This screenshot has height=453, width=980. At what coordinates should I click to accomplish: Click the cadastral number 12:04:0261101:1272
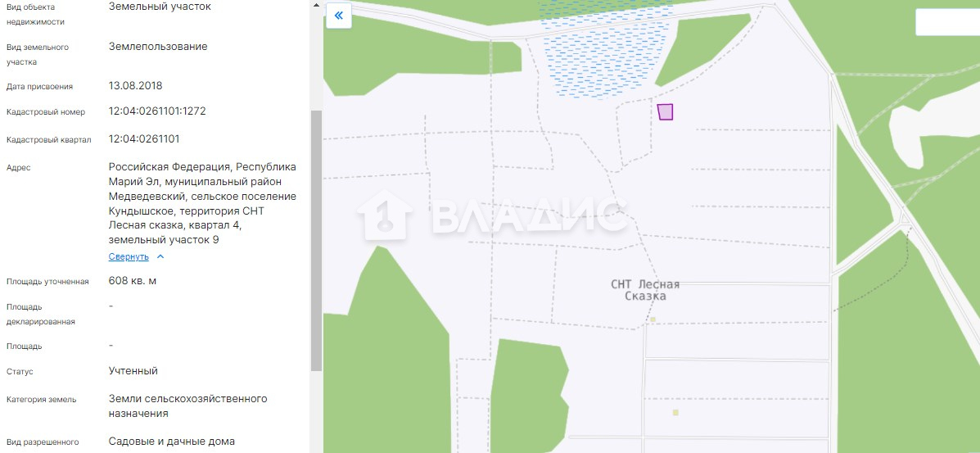tap(157, 111)
